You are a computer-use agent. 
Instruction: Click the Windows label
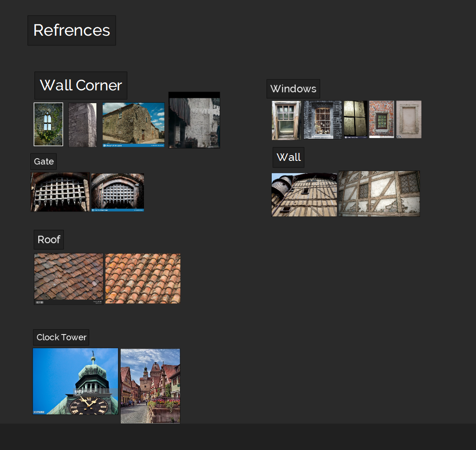pyautogui.click(x=293, y=89)
